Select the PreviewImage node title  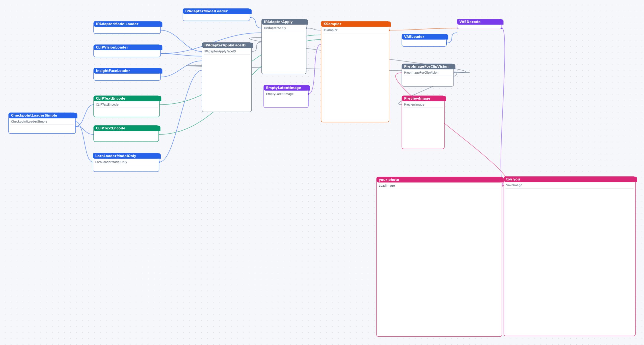click(424, 99)
